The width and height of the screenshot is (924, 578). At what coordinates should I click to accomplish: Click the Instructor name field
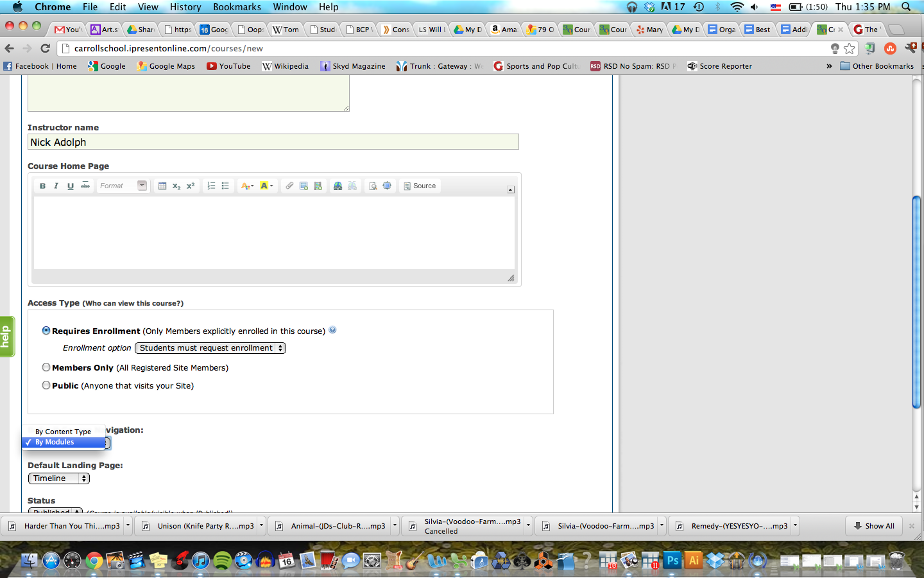273,142
